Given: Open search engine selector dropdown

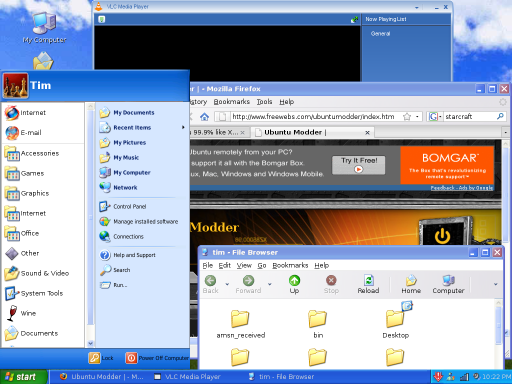Looking at the screenshot, I should [435, 117].
